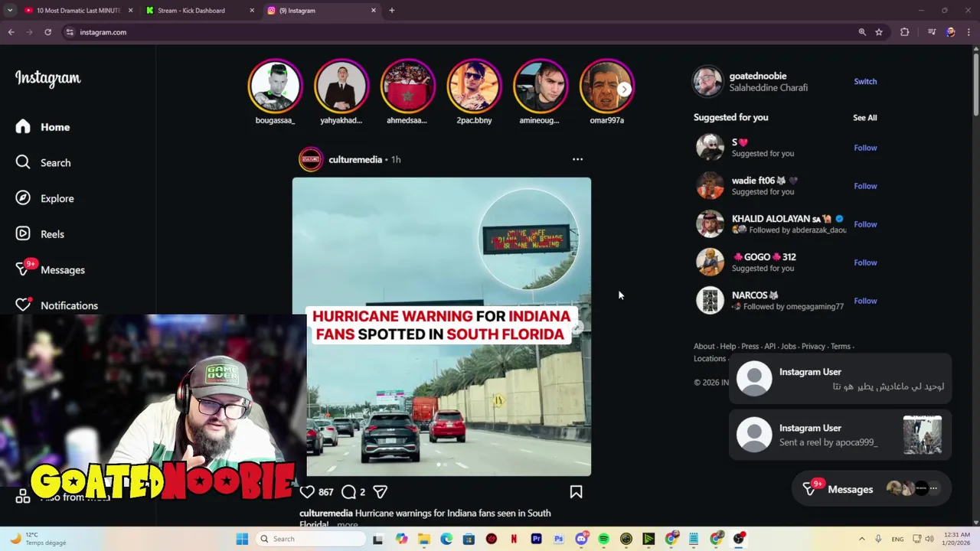Viewport: 980px width, 551px height.
Task: Like the culturemedia post with heart icon
Action: [307, 492]
